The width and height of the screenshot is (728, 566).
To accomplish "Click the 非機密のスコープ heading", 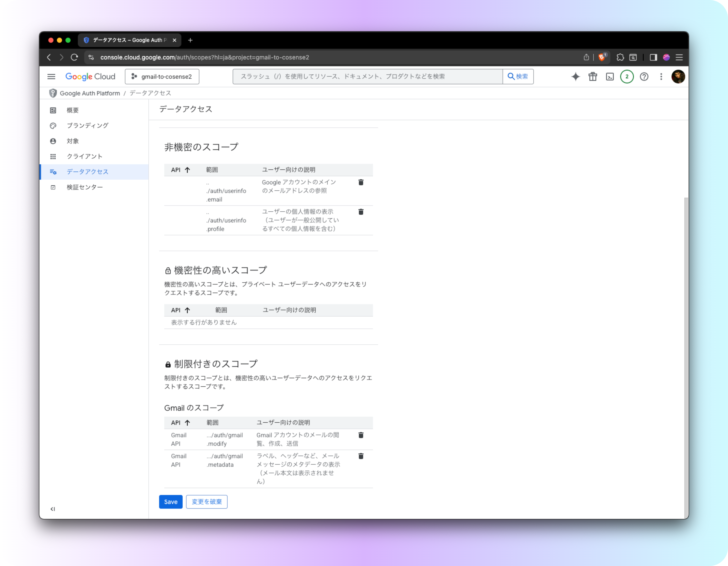I will tap(201, 147).
